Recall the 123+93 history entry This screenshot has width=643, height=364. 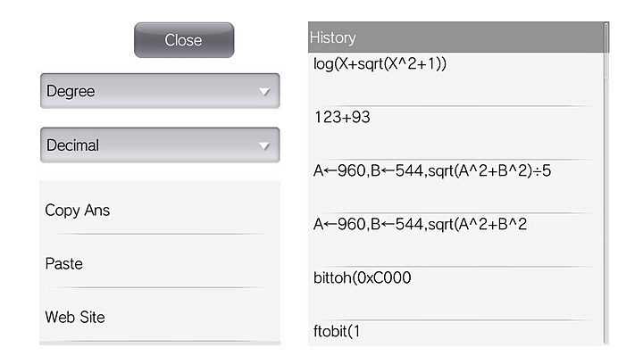(342, 117)
